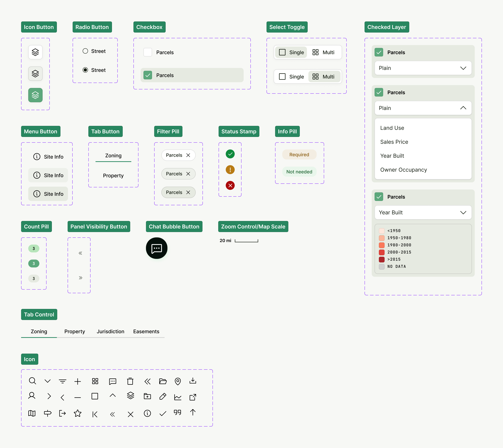Click the trash delete icon
Image resolution: width=503 pixels, height=448 pixels.
tap(130, 381)
